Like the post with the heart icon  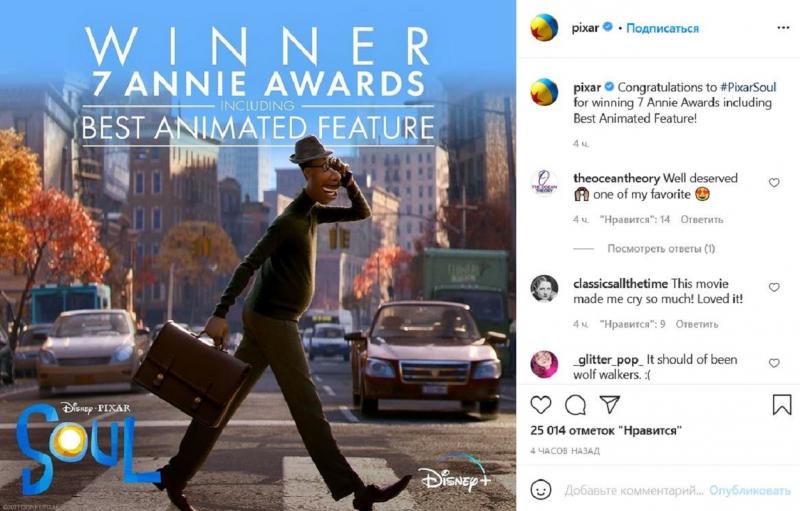(541, 405)
